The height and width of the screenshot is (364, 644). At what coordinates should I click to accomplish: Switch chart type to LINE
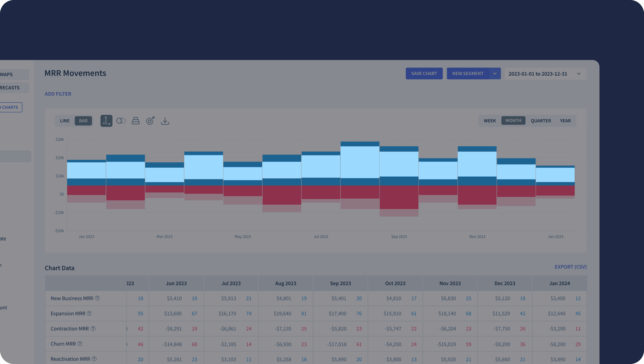65,121
